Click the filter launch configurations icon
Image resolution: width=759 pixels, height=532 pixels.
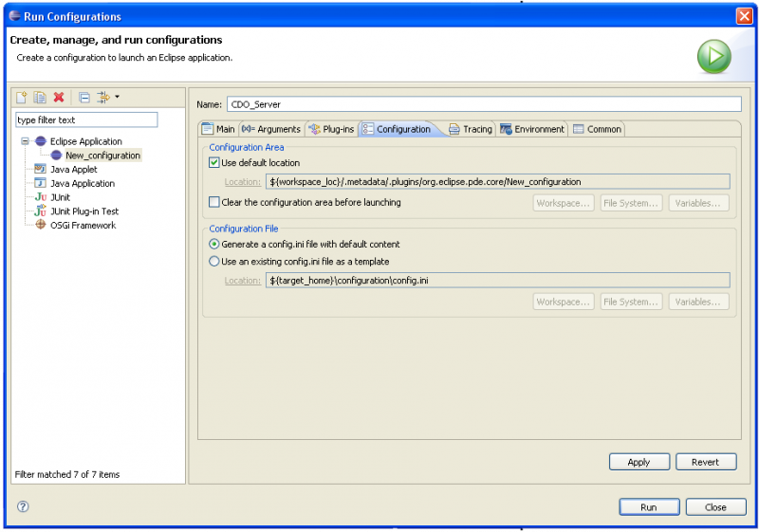click(x=103, y=98)
